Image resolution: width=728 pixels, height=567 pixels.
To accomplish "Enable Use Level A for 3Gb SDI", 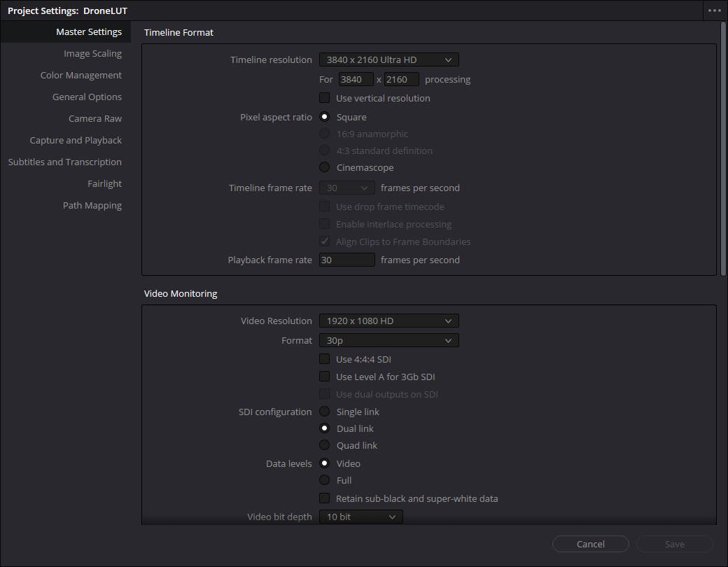I will [x=325, y=377].
